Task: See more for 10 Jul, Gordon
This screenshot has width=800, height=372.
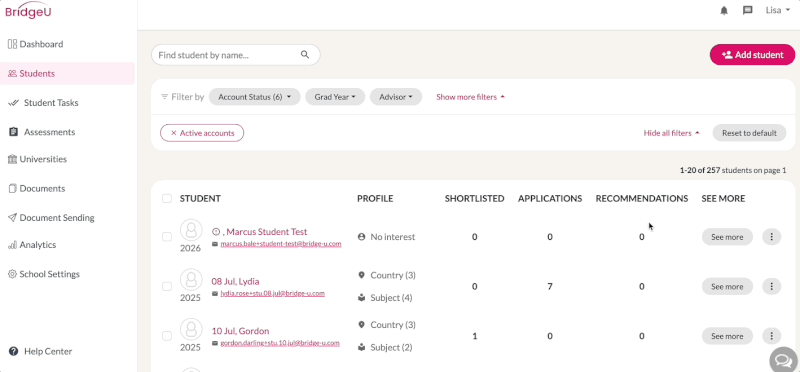Action: click(x=727, y=336)
